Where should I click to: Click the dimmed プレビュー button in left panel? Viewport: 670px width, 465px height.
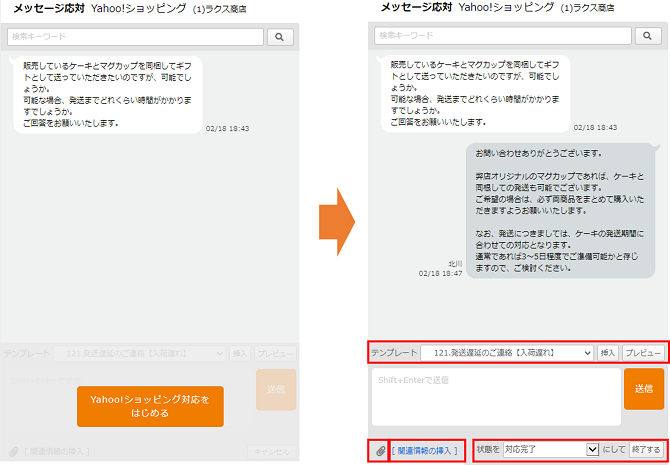point(275,353)
